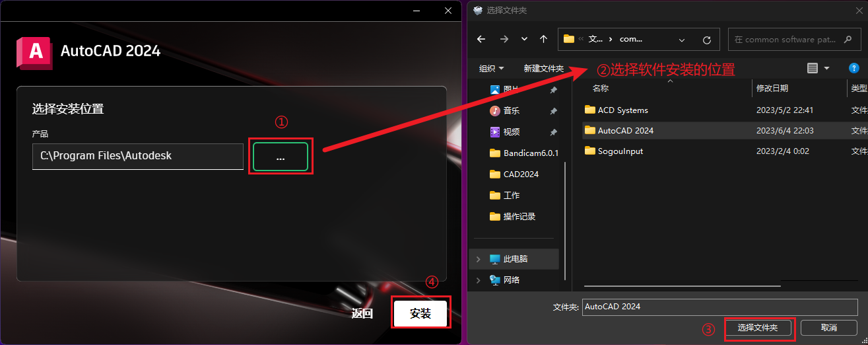Click the pin icon beside 视频
This screenshot has height=345, width=868.
pos(553,132)
